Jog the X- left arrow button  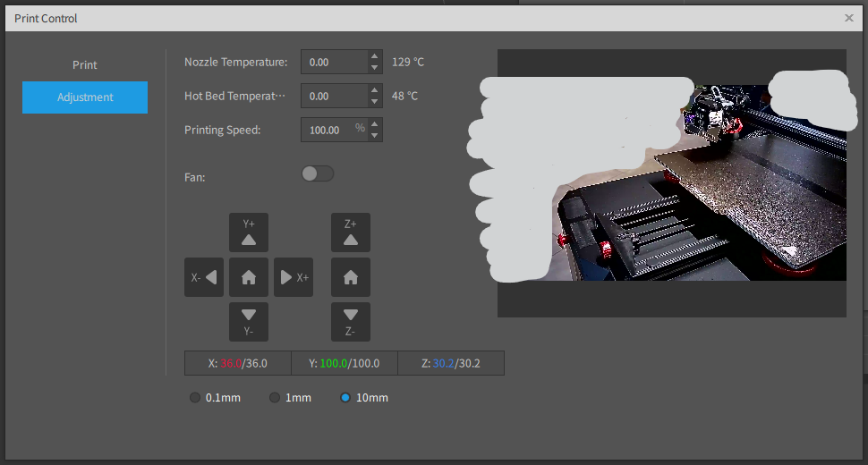(204, 277)
